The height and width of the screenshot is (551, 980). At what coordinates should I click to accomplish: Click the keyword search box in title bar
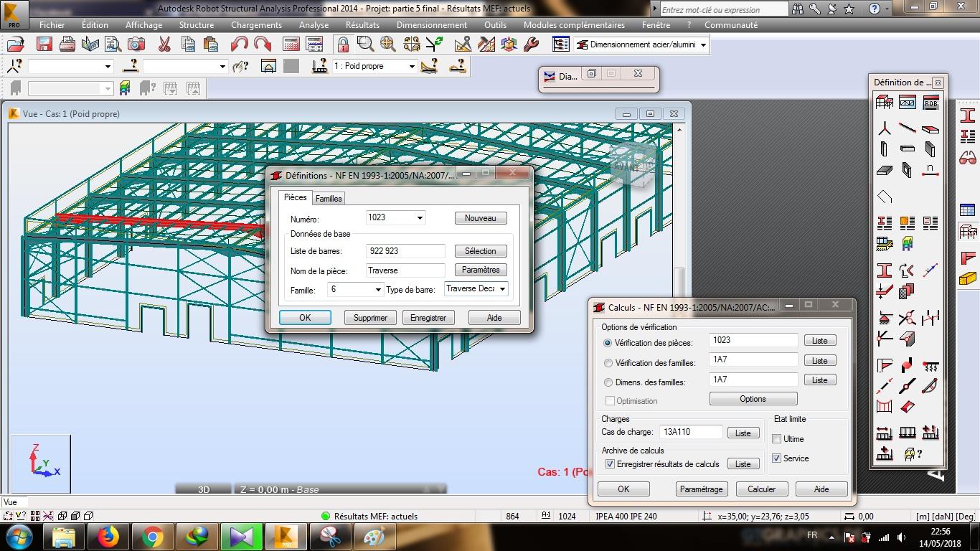724,9
